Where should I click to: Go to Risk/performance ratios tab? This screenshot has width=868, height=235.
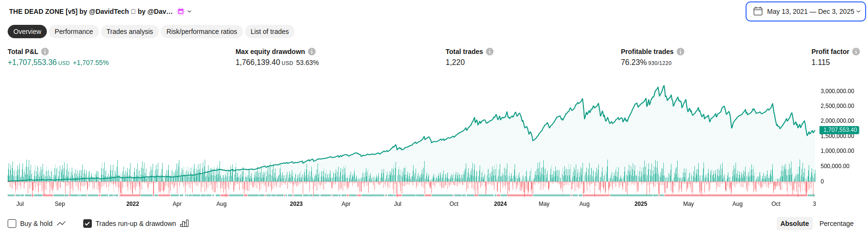pyautogui.click(x=201, y=32)
